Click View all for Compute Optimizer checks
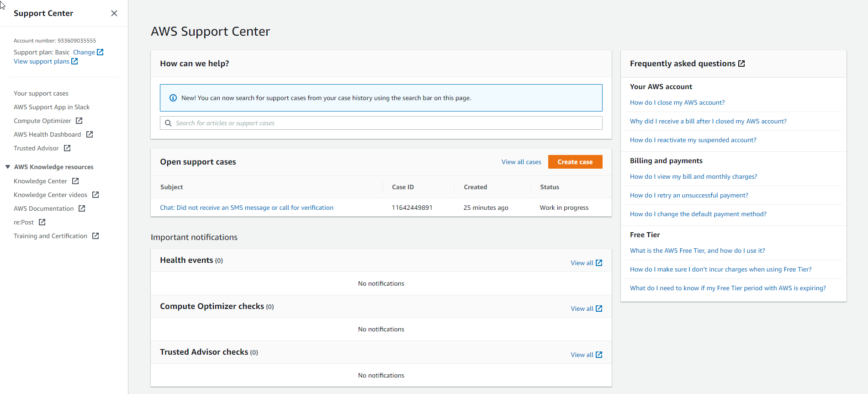 (582, 309)
